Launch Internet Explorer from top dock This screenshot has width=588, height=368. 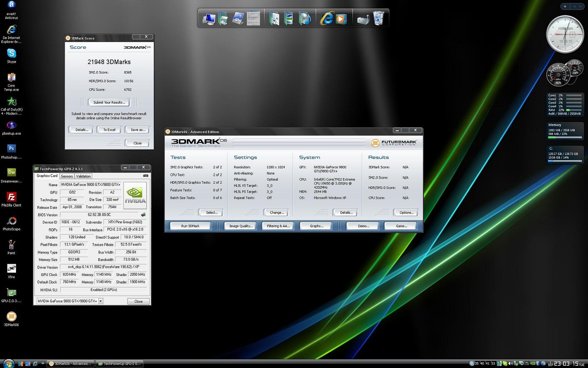[x=326, y=18]
